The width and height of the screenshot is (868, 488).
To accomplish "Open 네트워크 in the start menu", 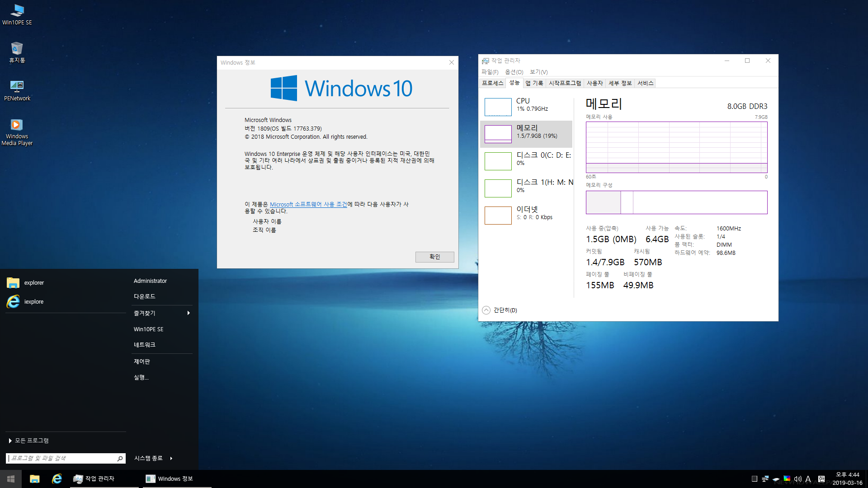I will coord(145,345).
